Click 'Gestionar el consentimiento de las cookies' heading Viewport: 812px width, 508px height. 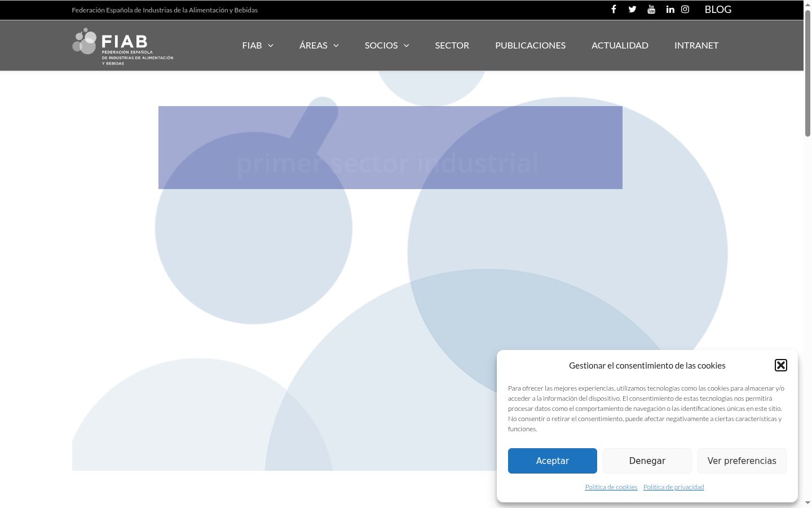coord(647,365)
